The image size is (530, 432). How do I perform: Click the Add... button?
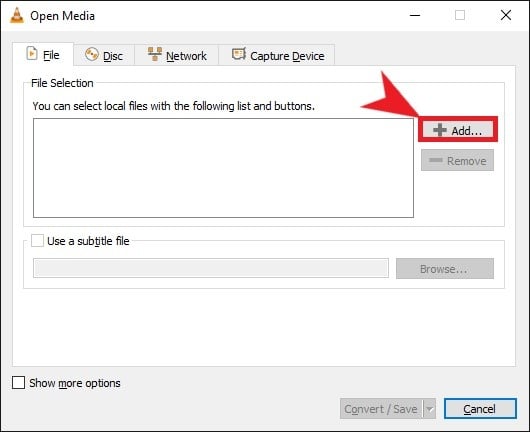pyautogui.click(x=458, y=130)
